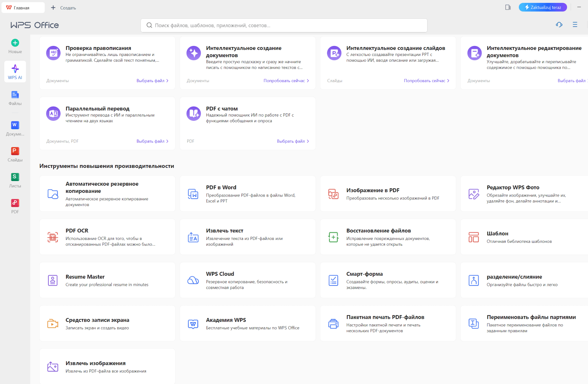The image size is (588, 384).
Task: Open the PDF OCR tool card
Action: tap(107, 237)
